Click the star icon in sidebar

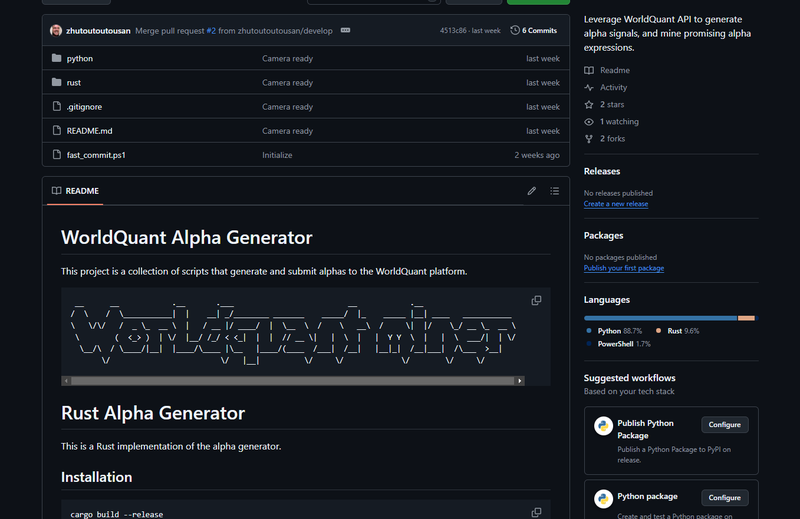click(x=589, y=105)
